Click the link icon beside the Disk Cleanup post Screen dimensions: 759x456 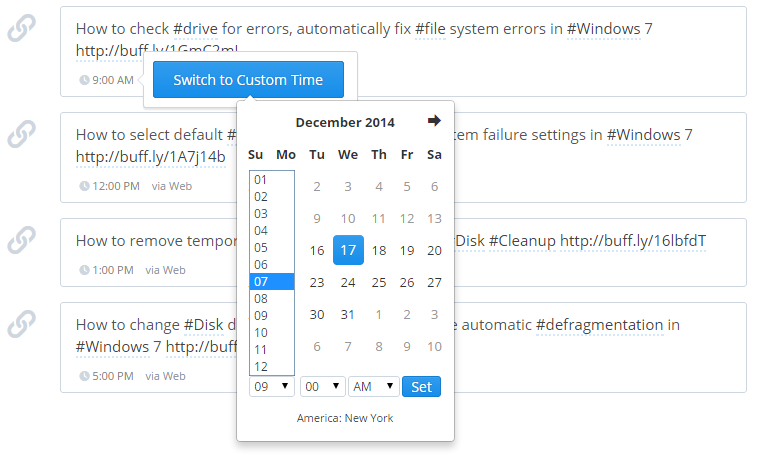[x=22, y=240]
